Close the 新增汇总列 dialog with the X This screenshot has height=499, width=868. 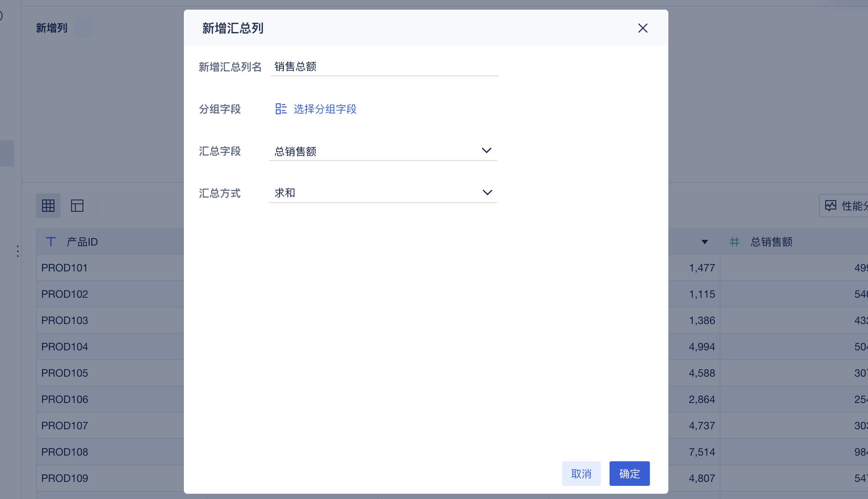tap(642, 28)
